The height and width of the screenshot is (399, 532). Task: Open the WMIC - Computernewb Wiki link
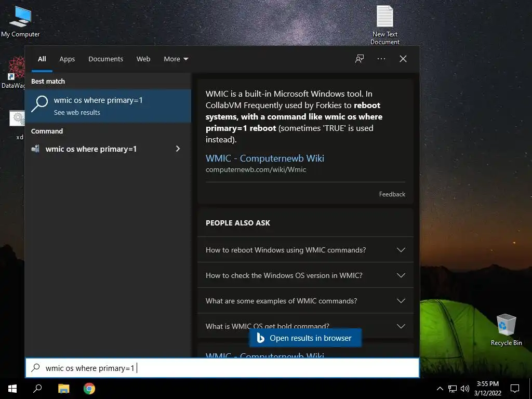click(x=264, y=158)
